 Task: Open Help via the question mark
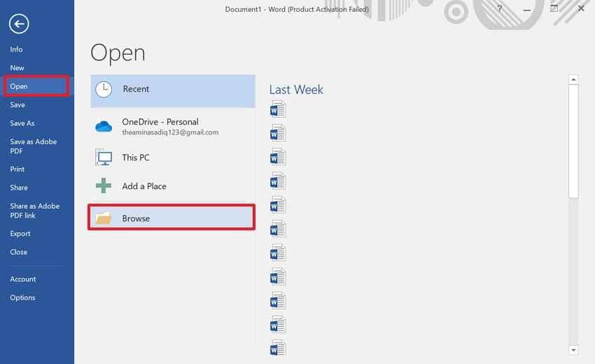(499, 8)
